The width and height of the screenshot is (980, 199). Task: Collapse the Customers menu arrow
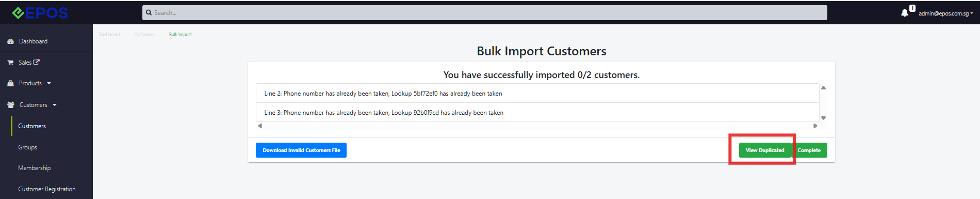(x=55, y=105)
